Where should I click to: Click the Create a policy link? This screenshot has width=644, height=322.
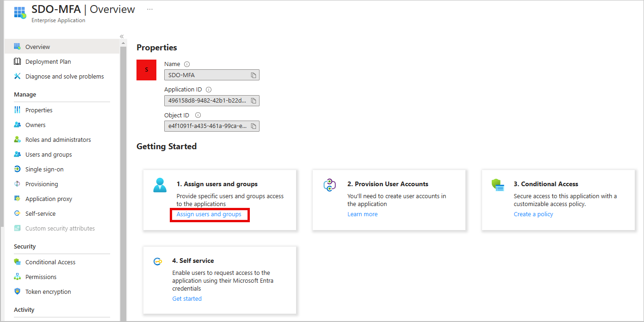point(533,214)
